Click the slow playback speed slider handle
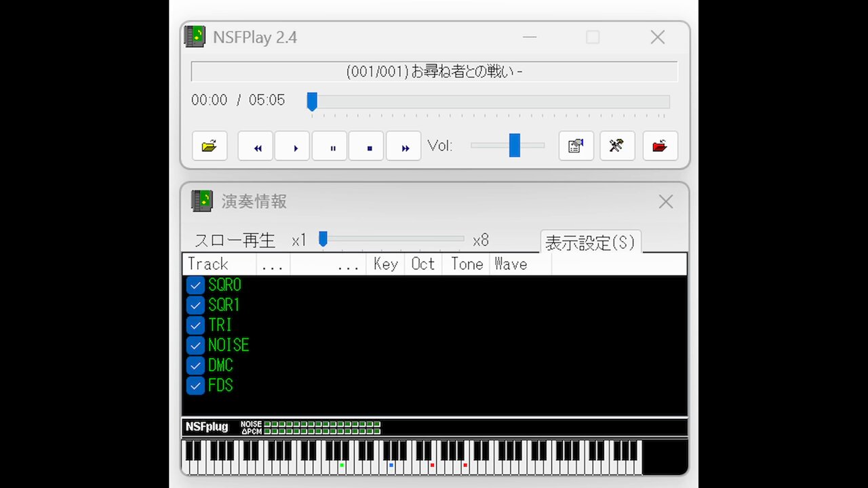The height and width of the screenshot is (488, 868). point(323,239)
